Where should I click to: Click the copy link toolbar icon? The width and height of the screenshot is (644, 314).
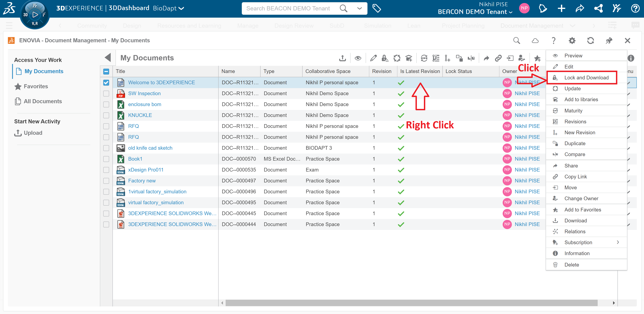[498, 58]
